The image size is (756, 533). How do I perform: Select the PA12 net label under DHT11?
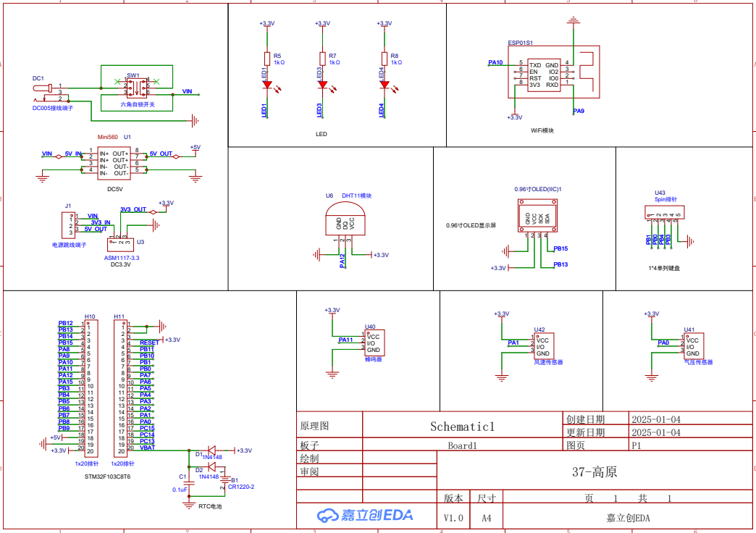coord(343,261)
